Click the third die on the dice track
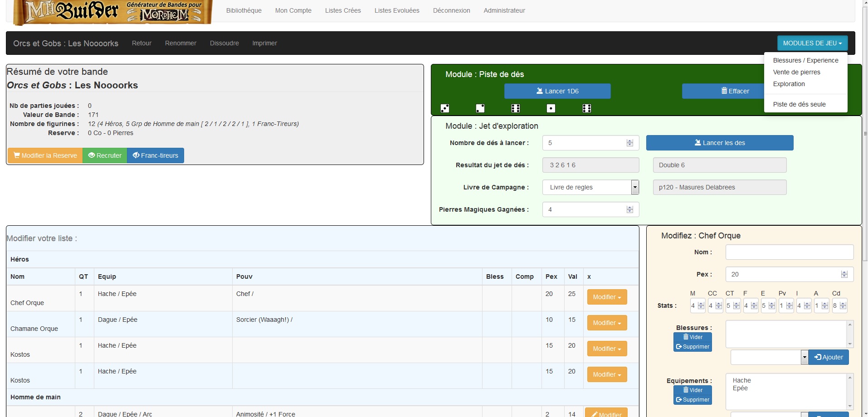Viewport: 868px width, 417px height. point(516,108)
